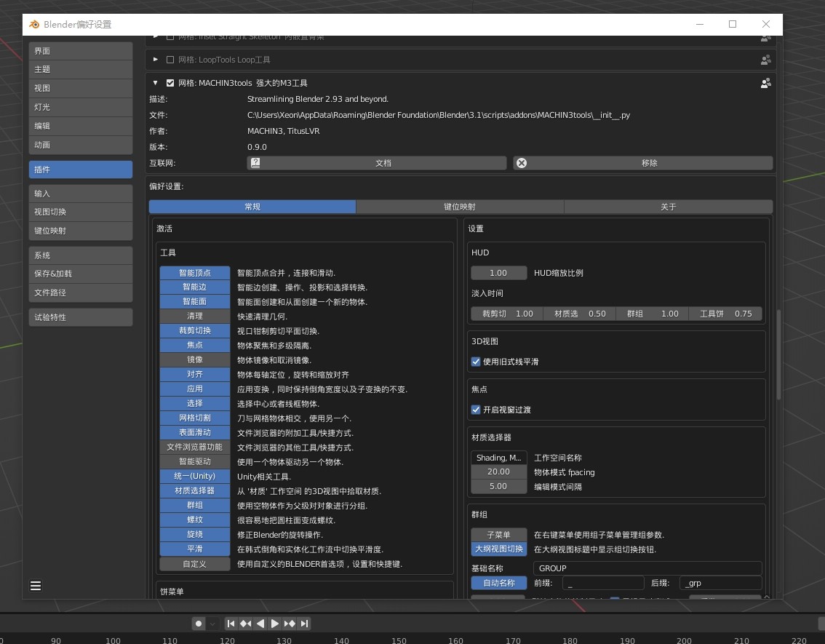Toggle the 文件浏览器功能 tool activation
Screen dimensions: 825x644
[195, 448]
